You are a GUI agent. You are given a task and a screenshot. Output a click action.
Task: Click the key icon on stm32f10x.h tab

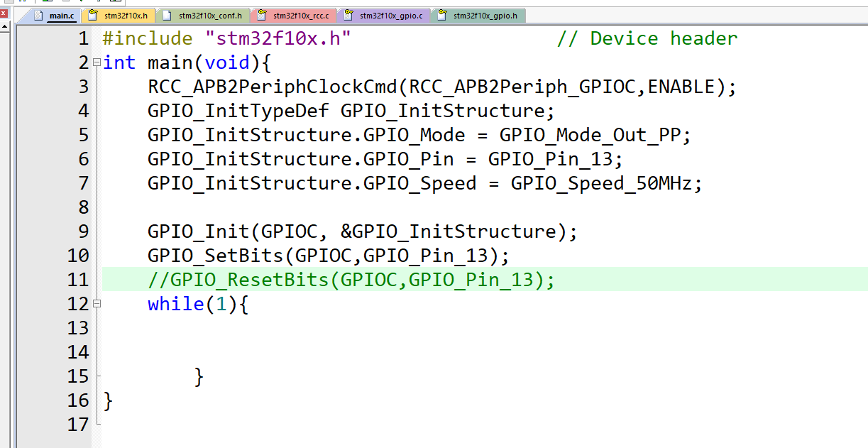pos(92,16)
